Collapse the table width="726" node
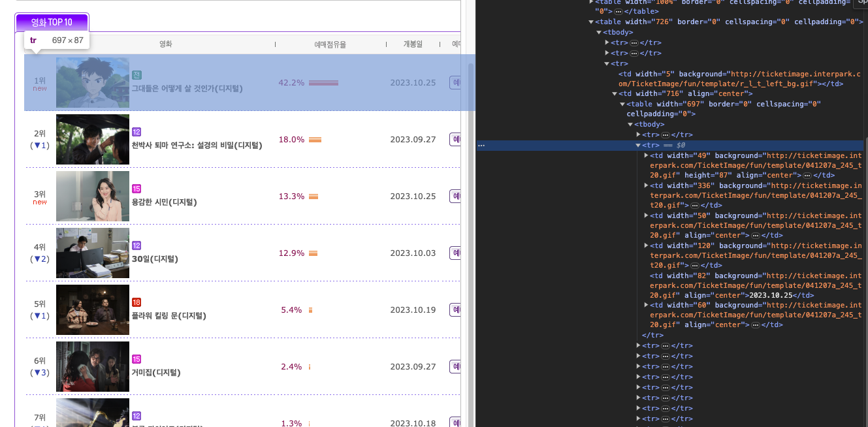The width and height of the screenshot is (868, 427). pyautogui.click(x=591, y=22)
